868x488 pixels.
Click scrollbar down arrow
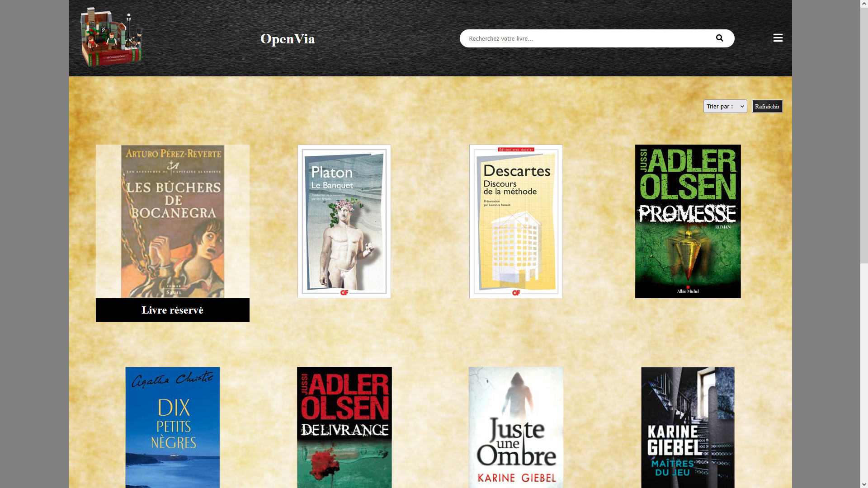click(864, 484)
